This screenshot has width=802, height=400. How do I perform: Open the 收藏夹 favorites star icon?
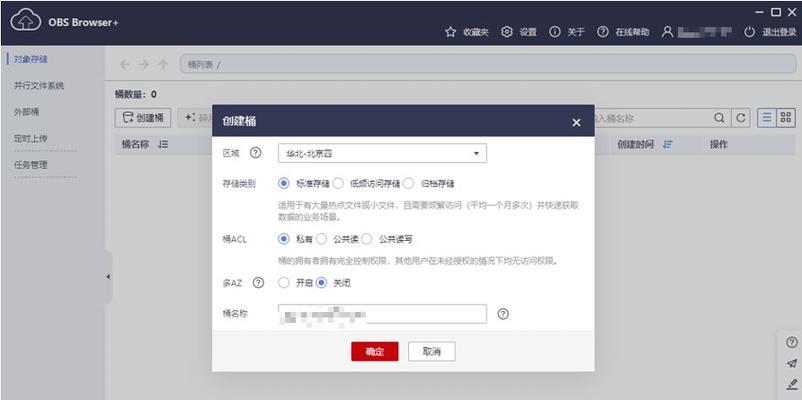click(450, 32)
